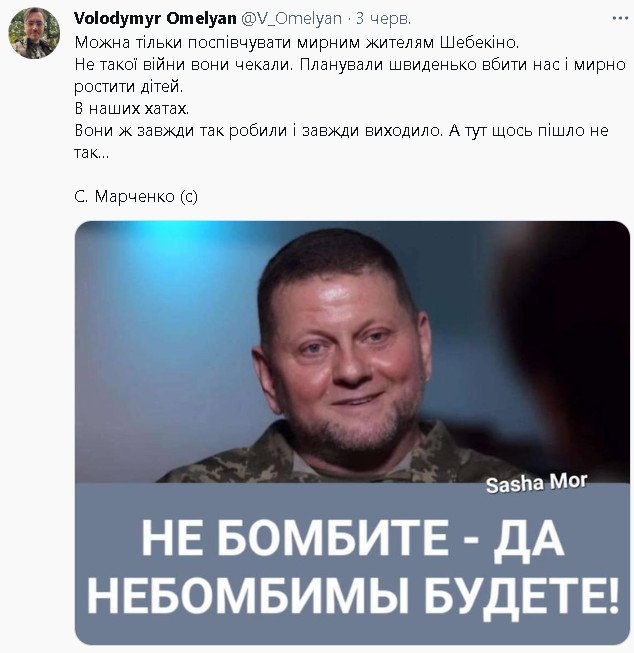
Task: Click the 'НЕБОМБИМЫ БУДЕТЕ!' caption line
Action: click(352, 596)
